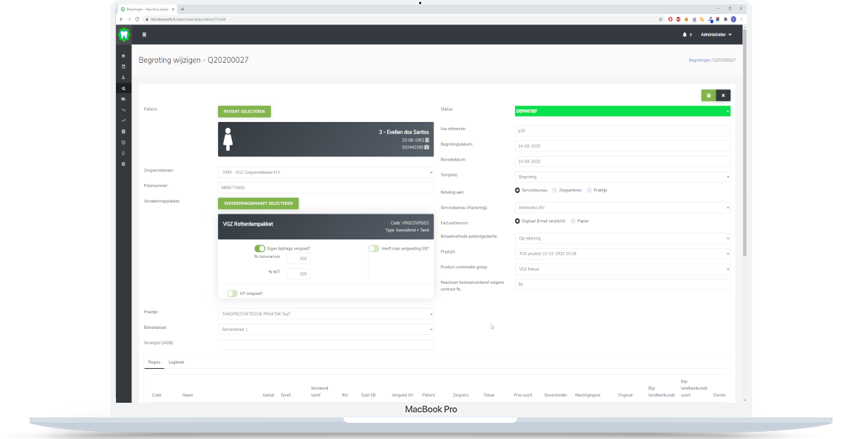Screen dimensions: 868x439
Task: Open the notification bell icon
Action: (x=685, y=35)
